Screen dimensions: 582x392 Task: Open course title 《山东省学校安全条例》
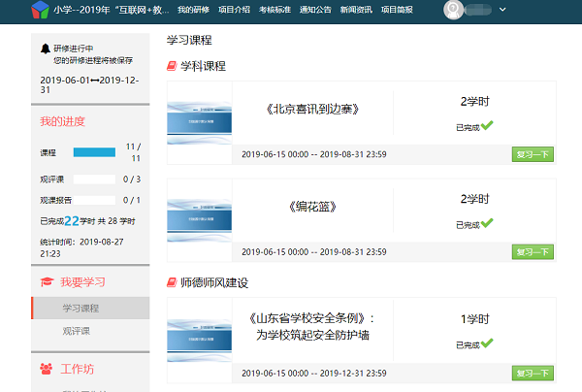point(312,326)
